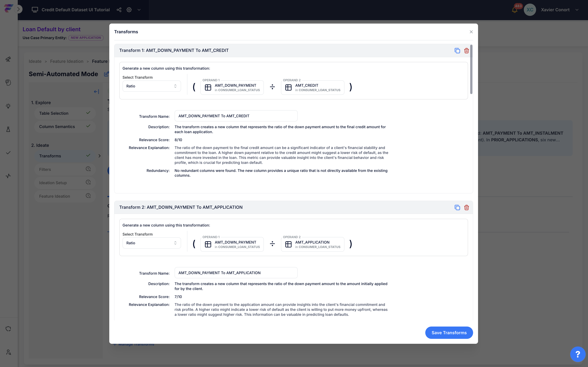Click the Save Transforms button
The image size is (588, 367).
pyautogui.click(x=449, y=333)
